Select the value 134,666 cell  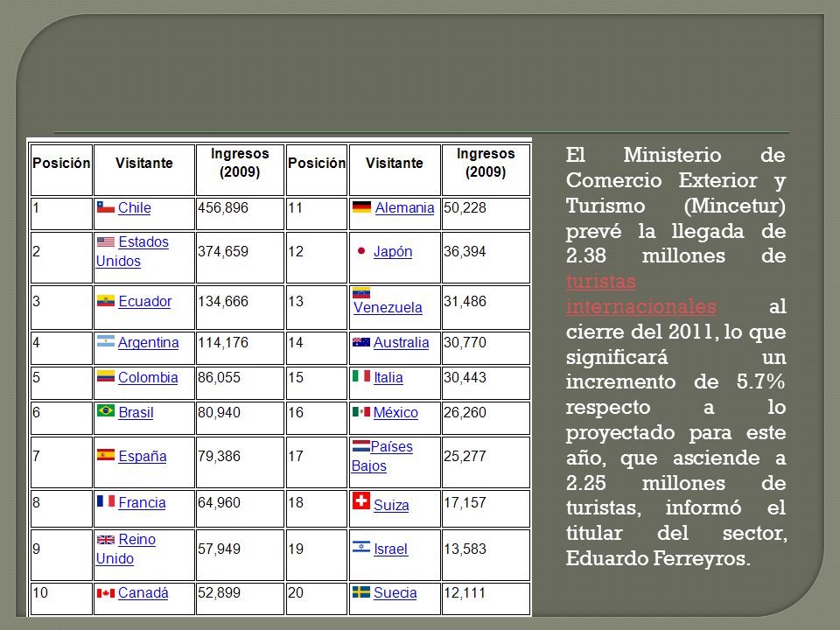[x=240, y=307]
